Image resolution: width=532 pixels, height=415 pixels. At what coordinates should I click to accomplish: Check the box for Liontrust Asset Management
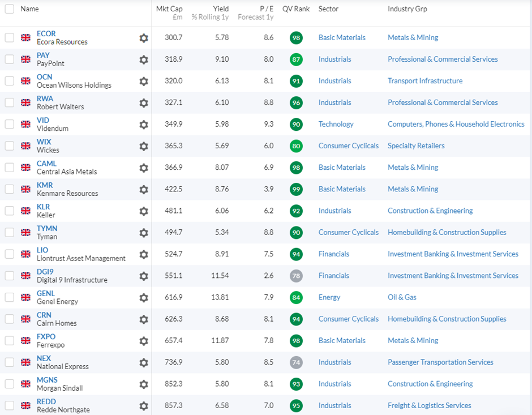(10, 254)
